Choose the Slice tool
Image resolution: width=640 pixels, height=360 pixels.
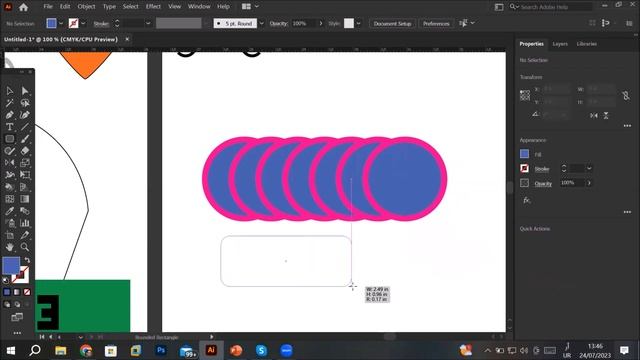pyautogui.click(x=25, y=235)
